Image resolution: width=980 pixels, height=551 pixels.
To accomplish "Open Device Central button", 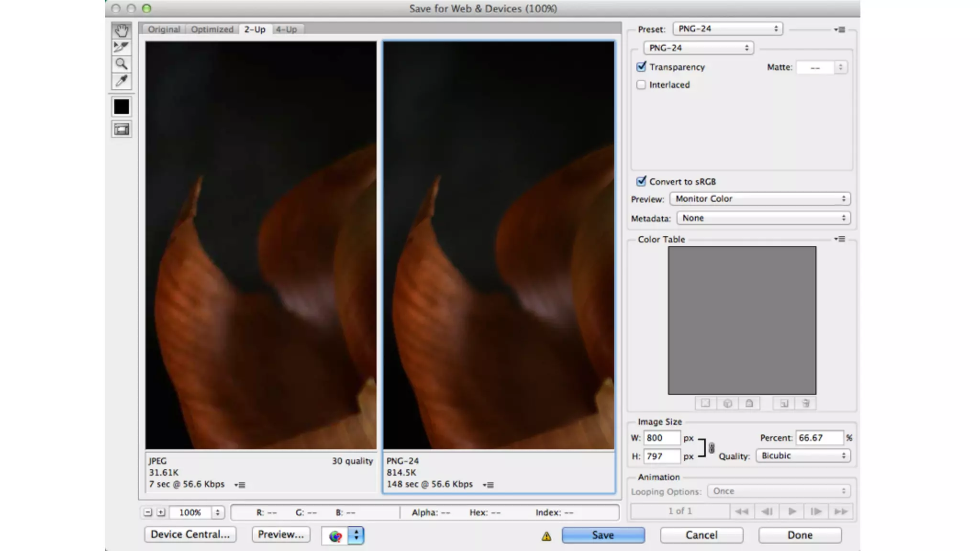I will tap(190, 534).
